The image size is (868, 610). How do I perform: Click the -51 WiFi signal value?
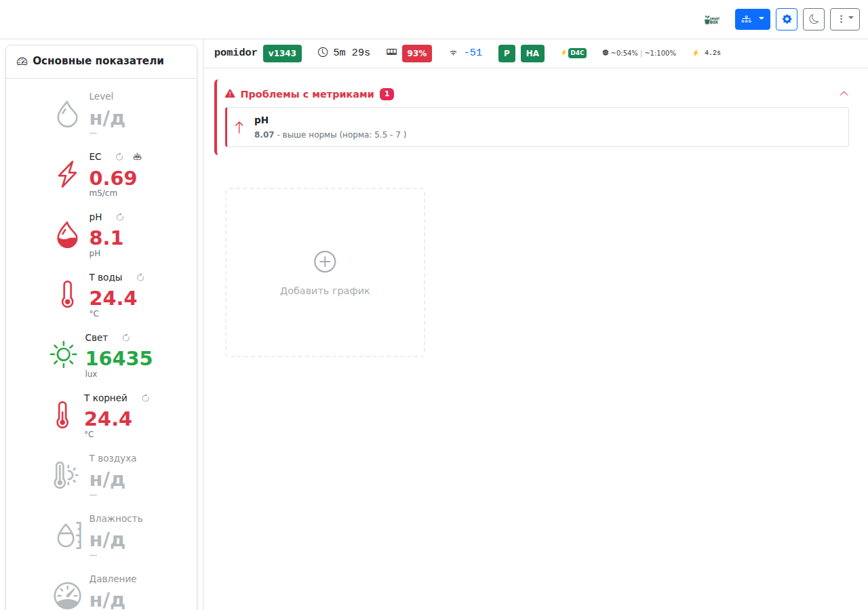pyautogui.click(x=473, y=53)
